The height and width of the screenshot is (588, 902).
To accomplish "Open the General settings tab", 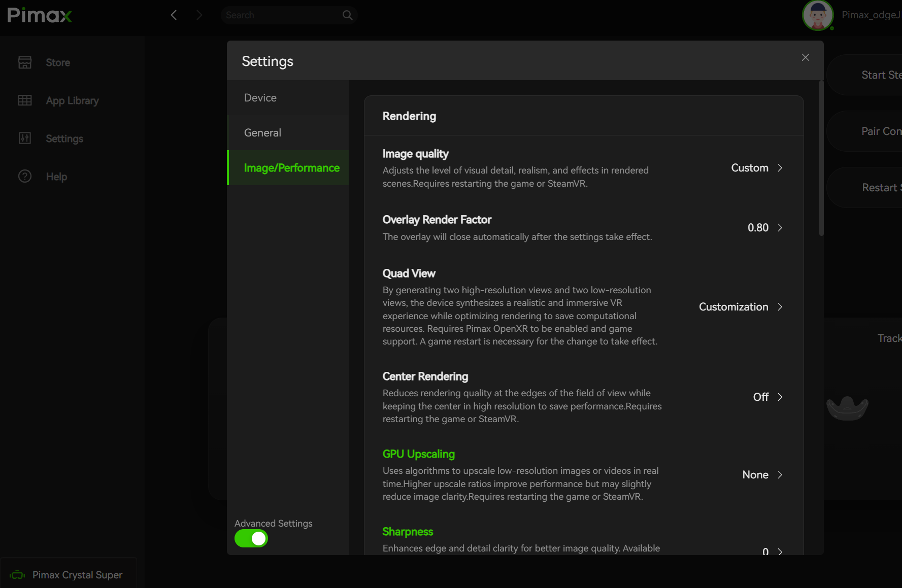I will tap(288, 132).
